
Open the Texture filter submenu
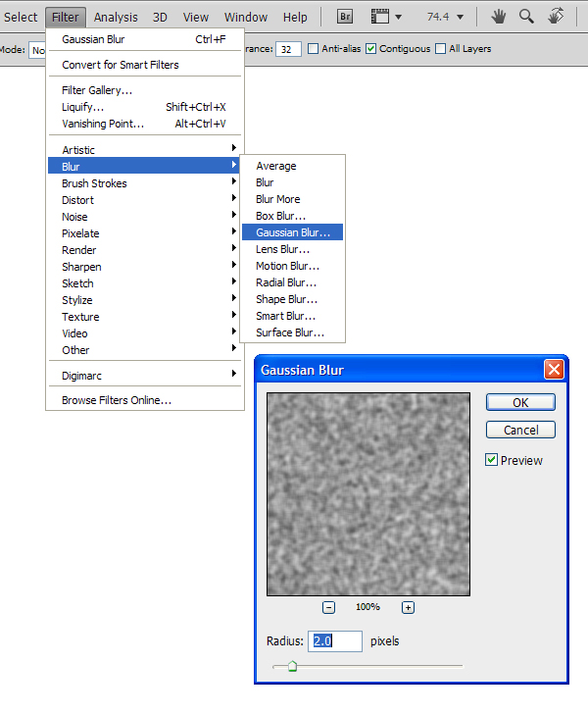145,317
